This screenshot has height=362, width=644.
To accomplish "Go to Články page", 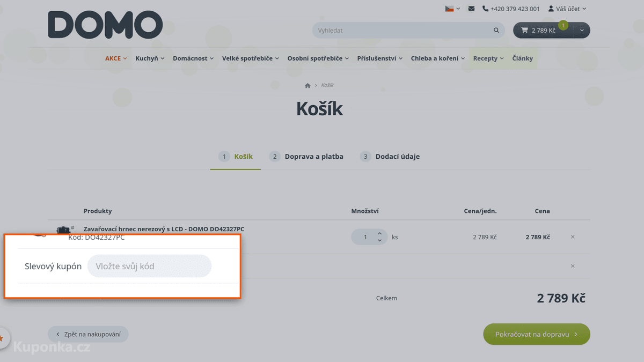I will (523, 58).
